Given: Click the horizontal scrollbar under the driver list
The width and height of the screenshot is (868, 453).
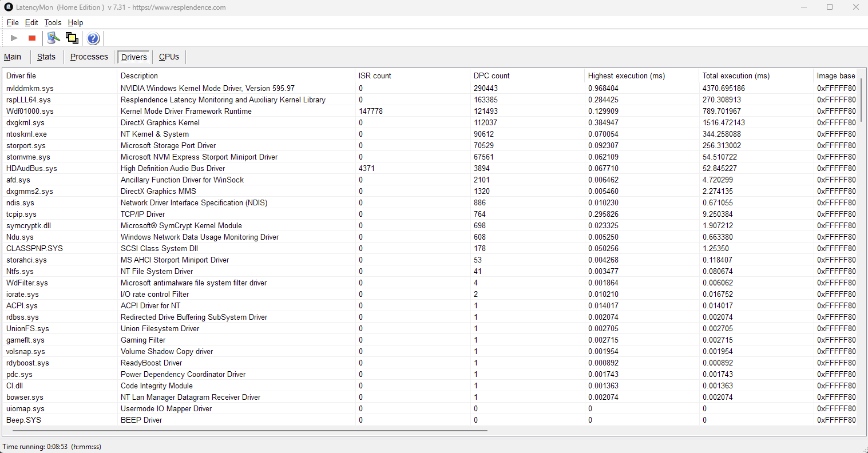Looking at the screenshot, I should [x=246, y=430].
